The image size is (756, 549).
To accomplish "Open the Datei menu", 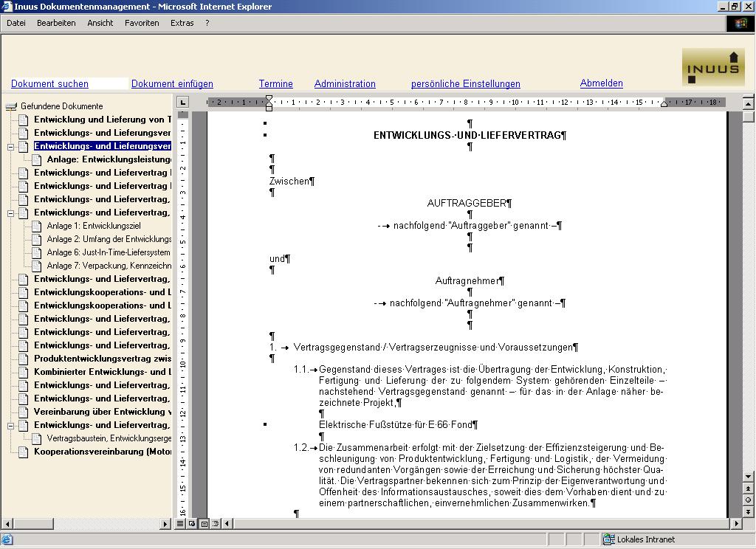I will click(x=16, y=23).
